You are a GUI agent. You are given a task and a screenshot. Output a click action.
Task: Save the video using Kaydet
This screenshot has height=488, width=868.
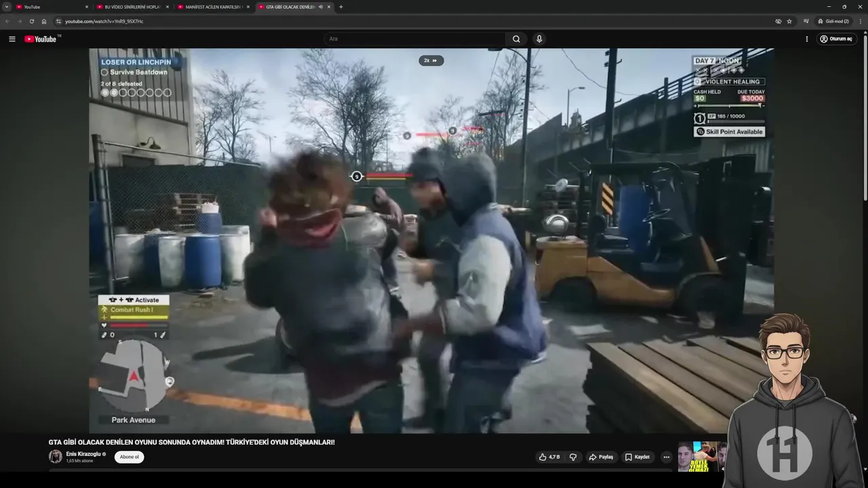point(637,457)
